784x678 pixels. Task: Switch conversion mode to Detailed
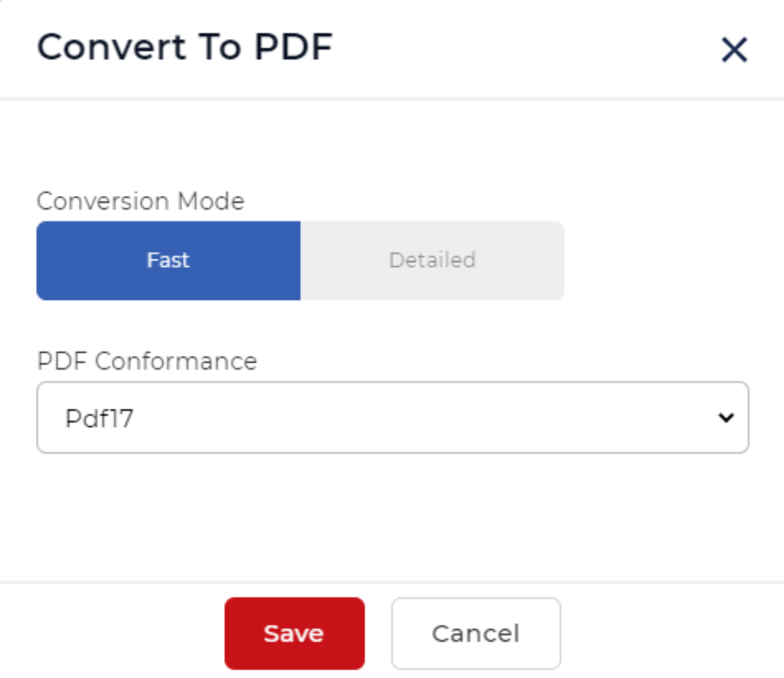pyautogui.click(x=432, y=260)
